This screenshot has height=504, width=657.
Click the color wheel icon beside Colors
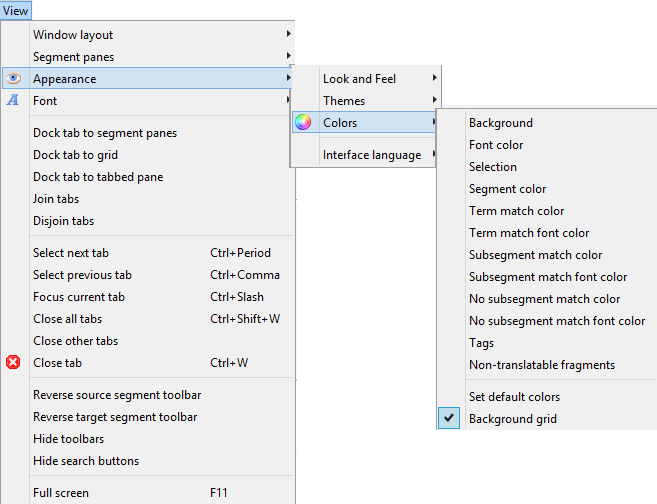pyautogui.click(x=303, y=123)
